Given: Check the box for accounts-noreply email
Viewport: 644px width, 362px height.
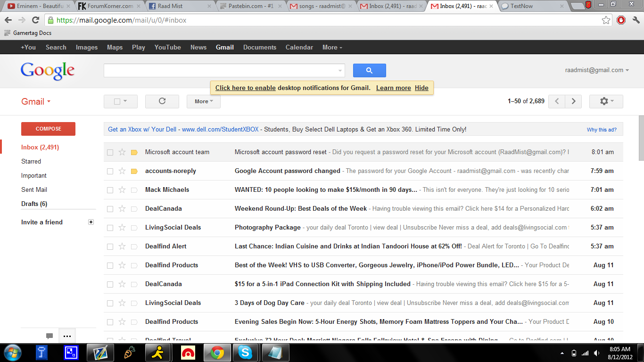Looking at the screenshot, I should coord(110,171).
